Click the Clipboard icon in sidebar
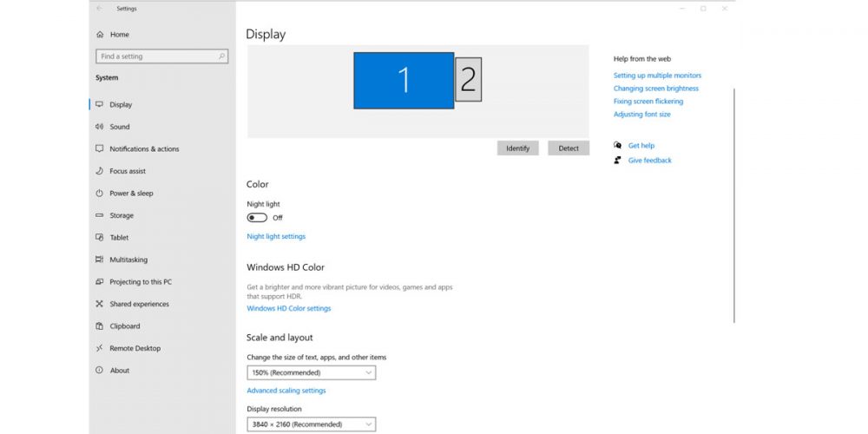The height and width of the screenshot is (434, 868). coord(100,326)
